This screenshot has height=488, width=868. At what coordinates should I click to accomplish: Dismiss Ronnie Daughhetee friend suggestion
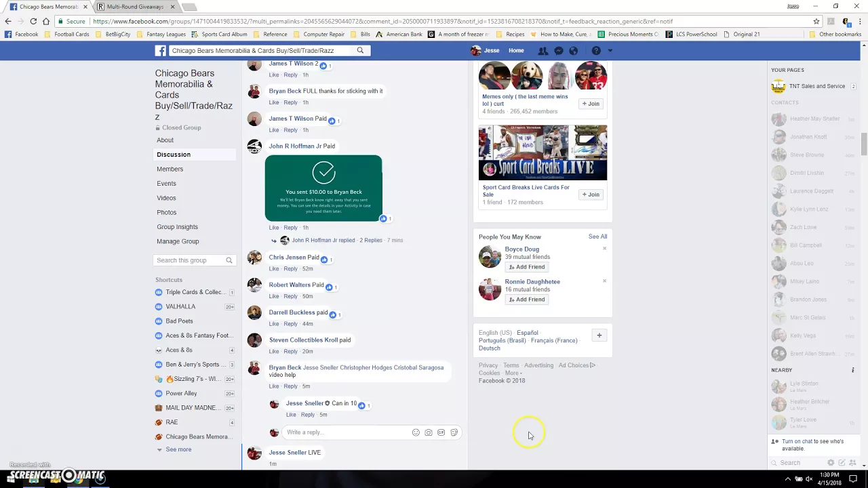(x=604, y=281)
